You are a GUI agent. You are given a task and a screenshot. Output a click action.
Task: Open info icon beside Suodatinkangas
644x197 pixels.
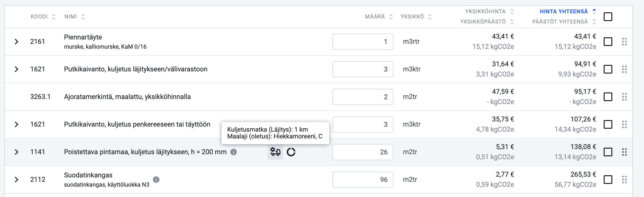(x=156, y=180)
